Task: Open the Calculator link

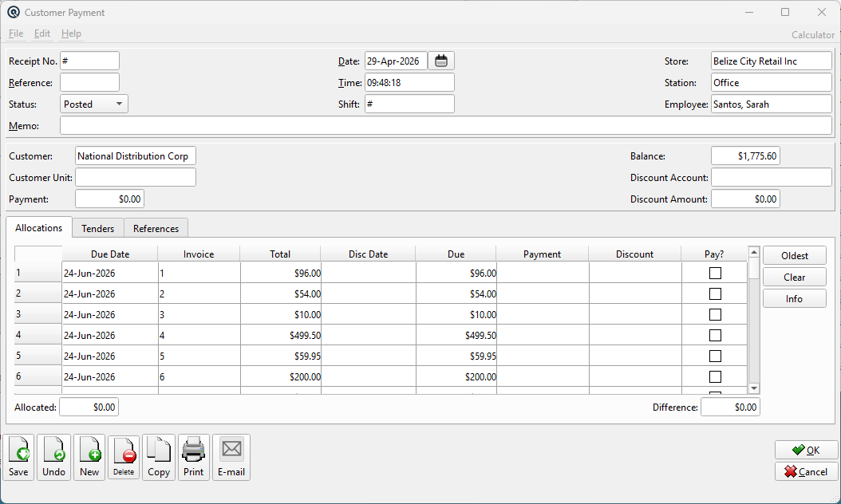Action: coord(812,35)
